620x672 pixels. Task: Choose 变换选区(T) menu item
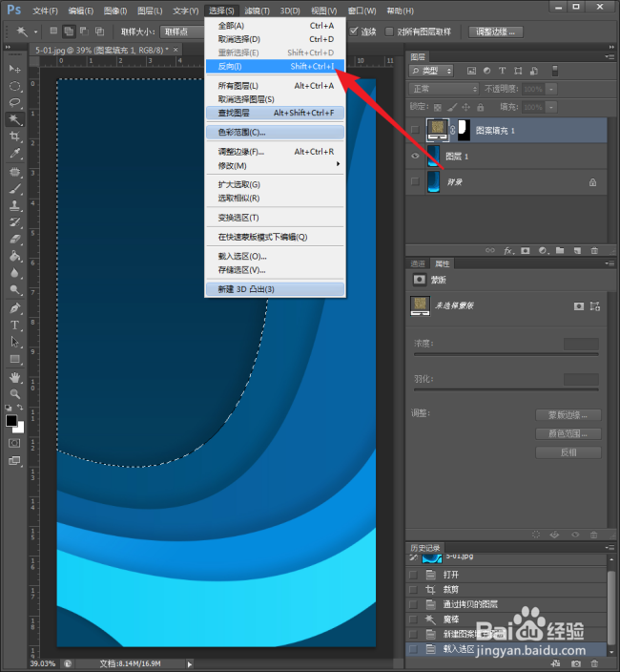coord(276,218)
